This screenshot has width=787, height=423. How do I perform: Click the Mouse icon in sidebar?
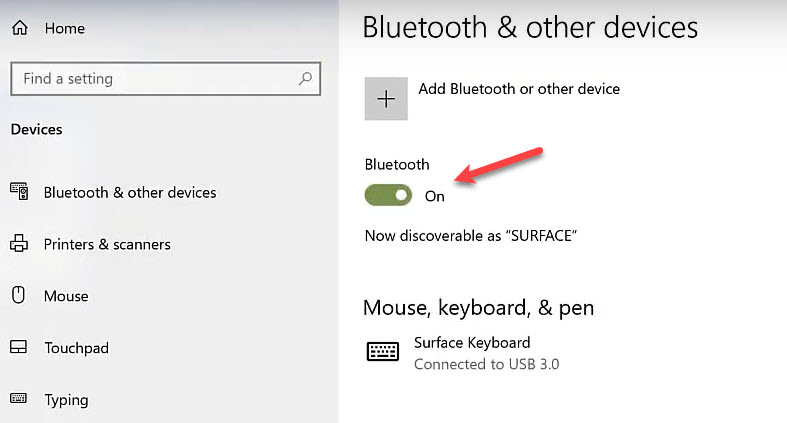tap(19, 295)
